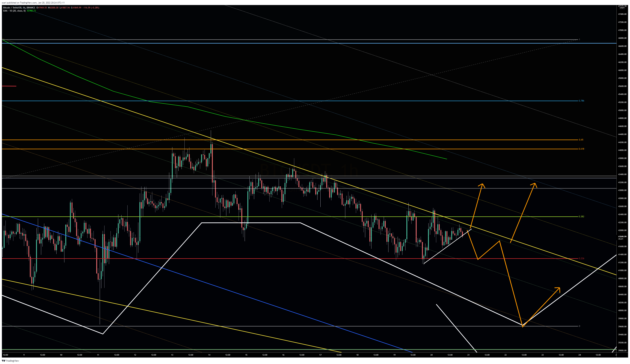Click the 41000.00 price axis label

pyautogui.click(x=622, y=270)
